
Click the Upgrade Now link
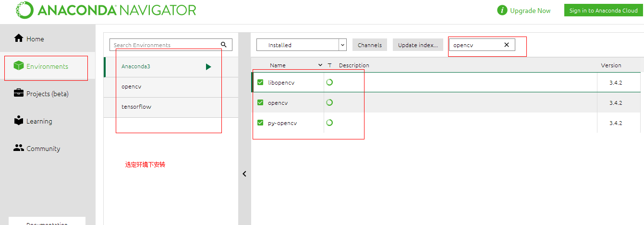click(x=530, y=11)
